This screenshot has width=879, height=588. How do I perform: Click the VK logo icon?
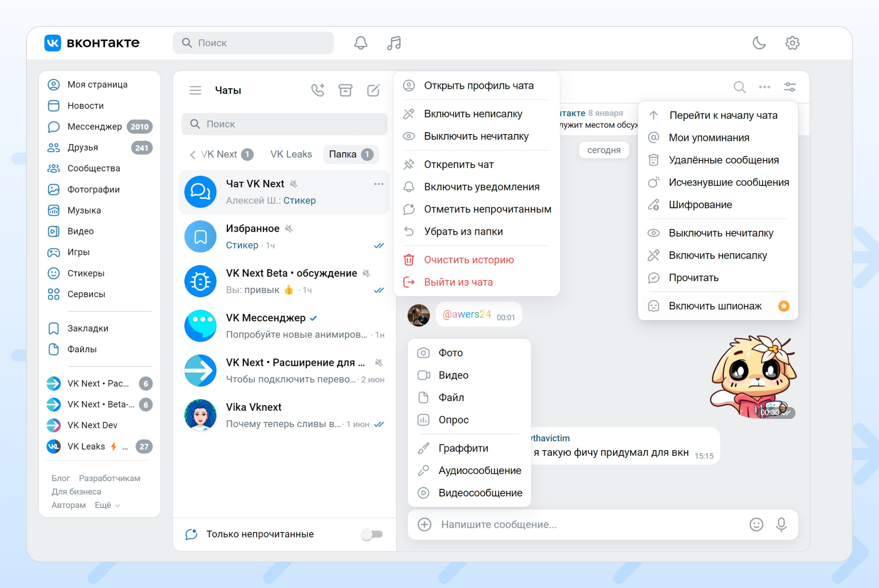53,43
